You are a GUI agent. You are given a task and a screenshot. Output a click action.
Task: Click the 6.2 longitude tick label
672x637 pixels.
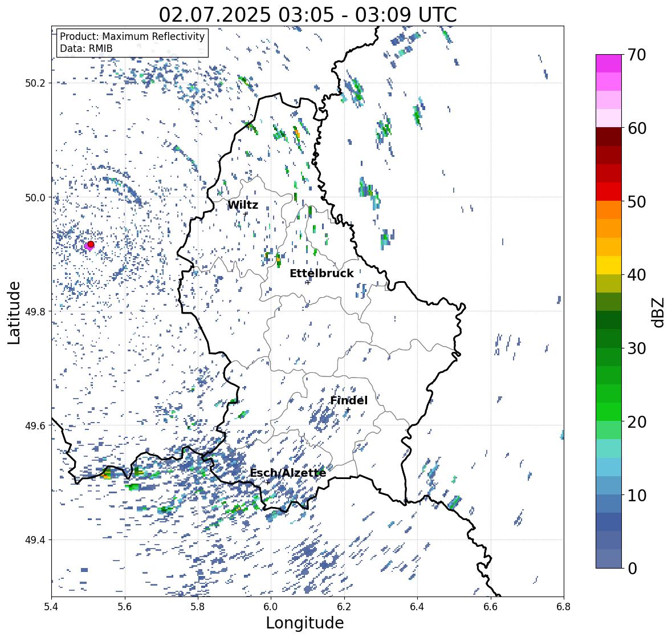click(x=344, y=607)
